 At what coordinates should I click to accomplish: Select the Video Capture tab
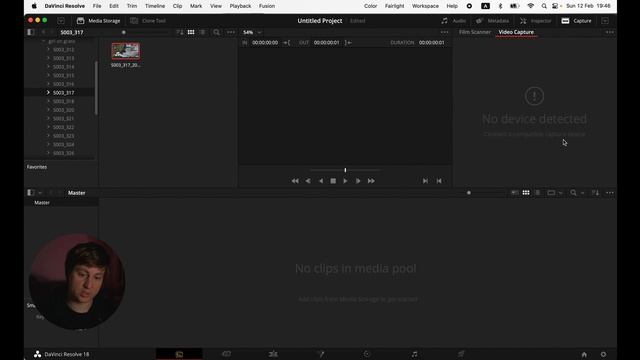point(516,32)
